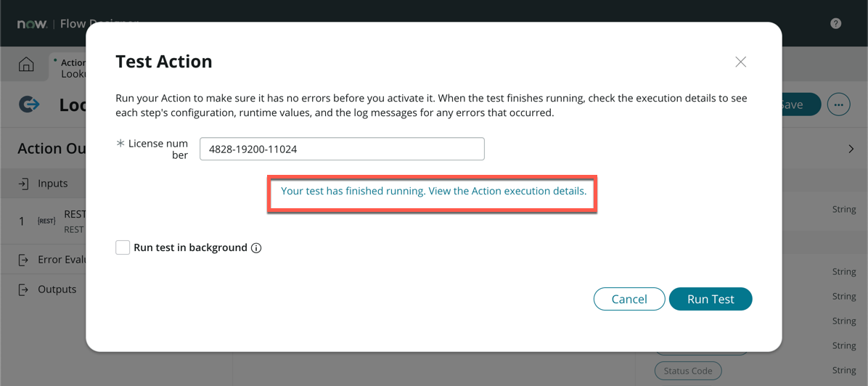Click the License number input field
868x386 pixels.
342,149
